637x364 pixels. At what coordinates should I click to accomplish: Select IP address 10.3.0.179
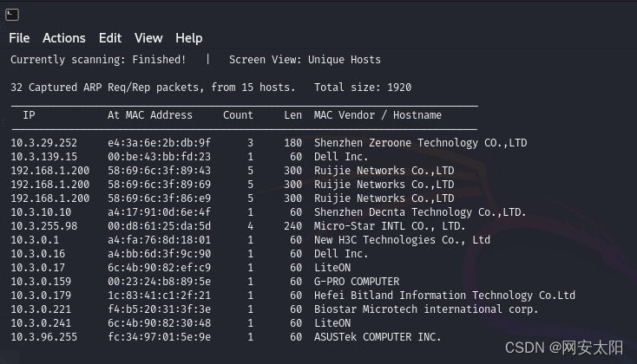41,295
